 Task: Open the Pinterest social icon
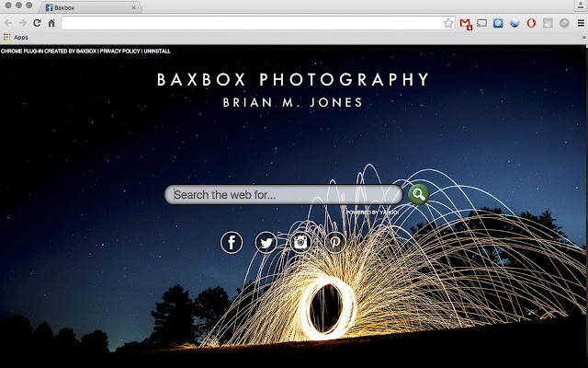click(335, 242)
